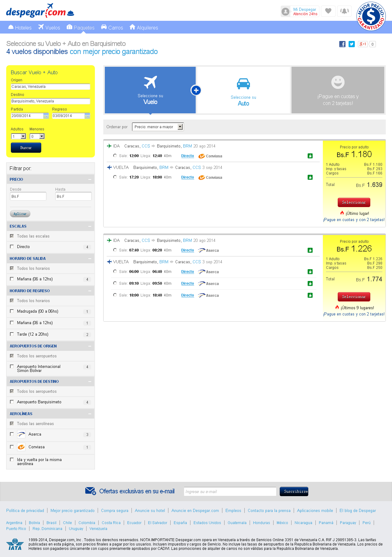This screenshot has height=557, width=392.
Task: Click the despegar.com logo
Action: (x=40, y=11)
